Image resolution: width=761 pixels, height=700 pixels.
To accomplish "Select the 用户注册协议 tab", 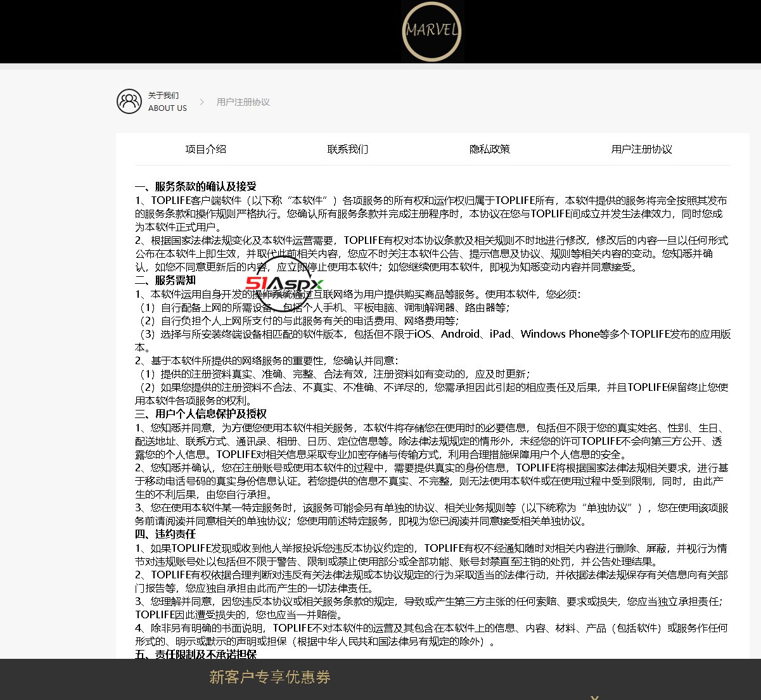I will point(642,150).
